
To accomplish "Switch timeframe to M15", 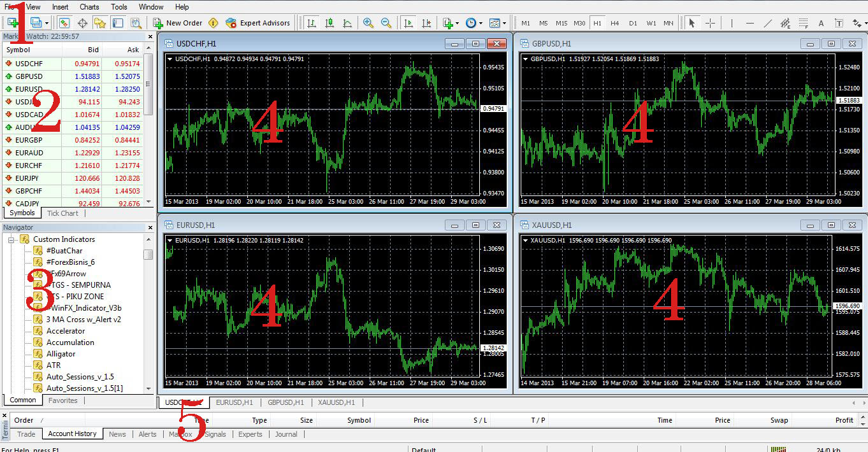I will 561,24.
